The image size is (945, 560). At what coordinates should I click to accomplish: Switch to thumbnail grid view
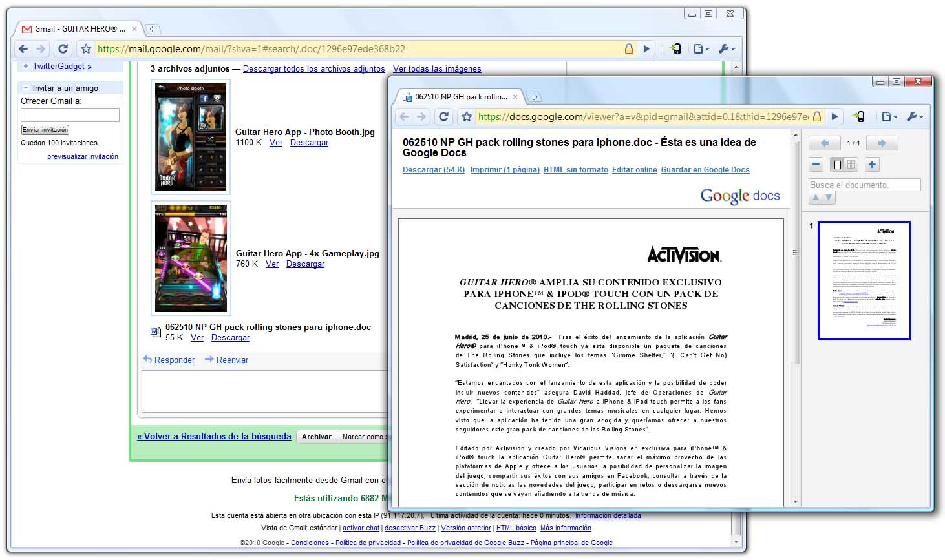point(851,165)
